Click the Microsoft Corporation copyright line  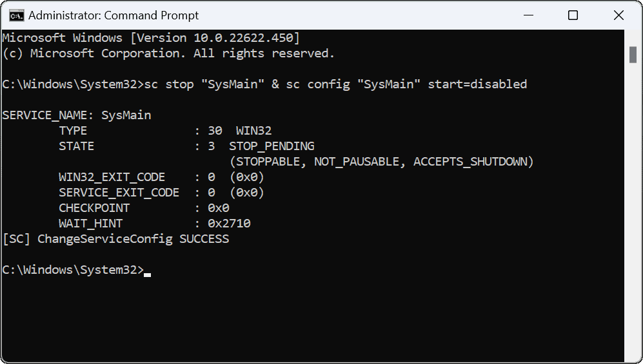168,53
